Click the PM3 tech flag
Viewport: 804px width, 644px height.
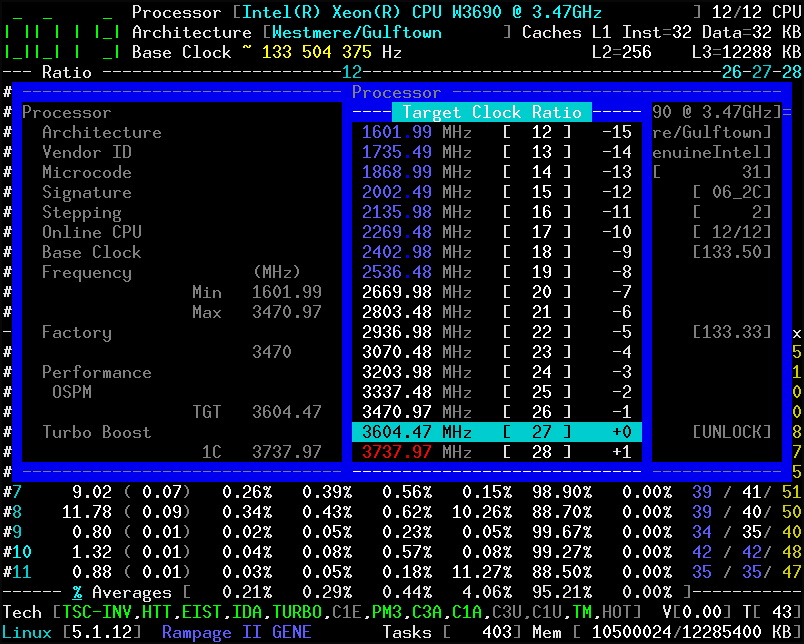pos(387,612)
